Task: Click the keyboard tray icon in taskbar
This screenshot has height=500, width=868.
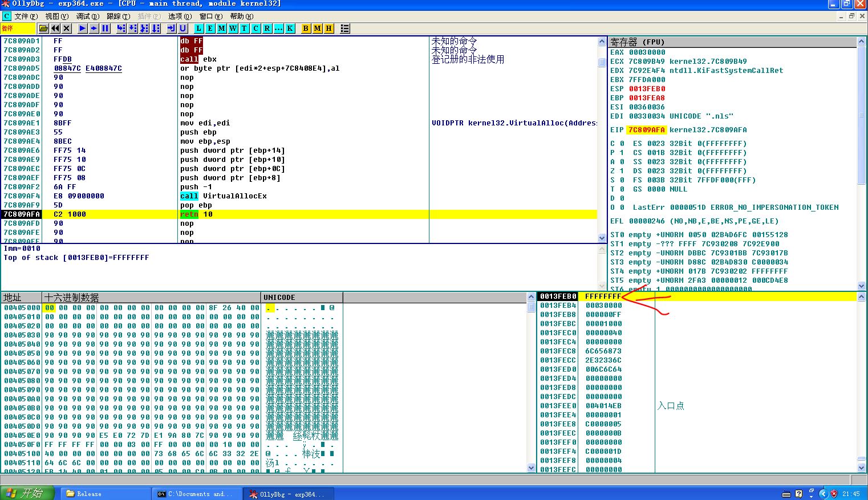Action: 786,494
